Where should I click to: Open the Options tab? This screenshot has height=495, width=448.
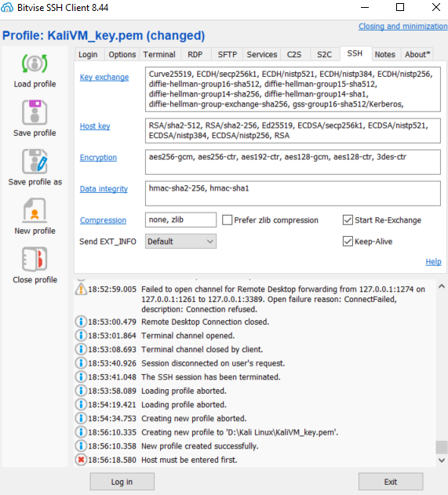pos(122,55)
